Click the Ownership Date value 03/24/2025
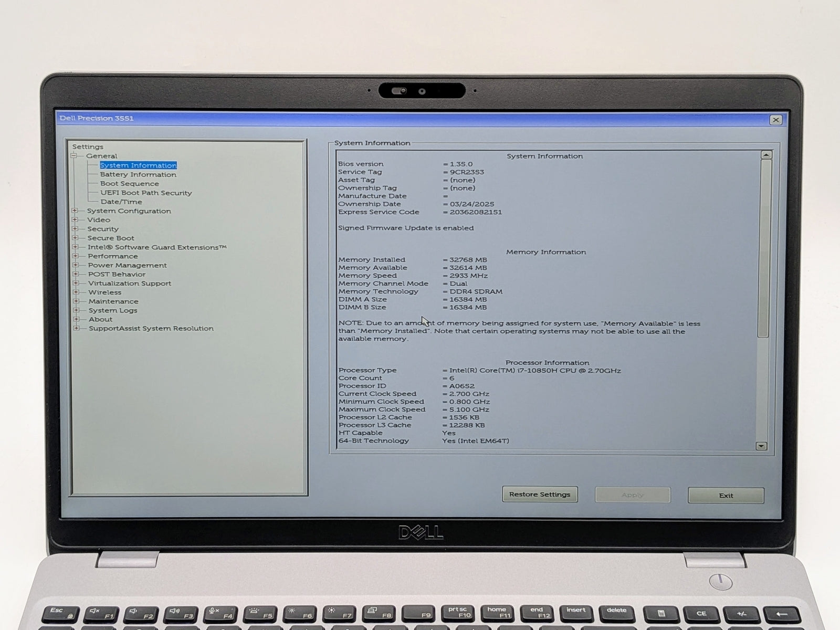Viewport: 840px width, 630px height. point(472,204)
